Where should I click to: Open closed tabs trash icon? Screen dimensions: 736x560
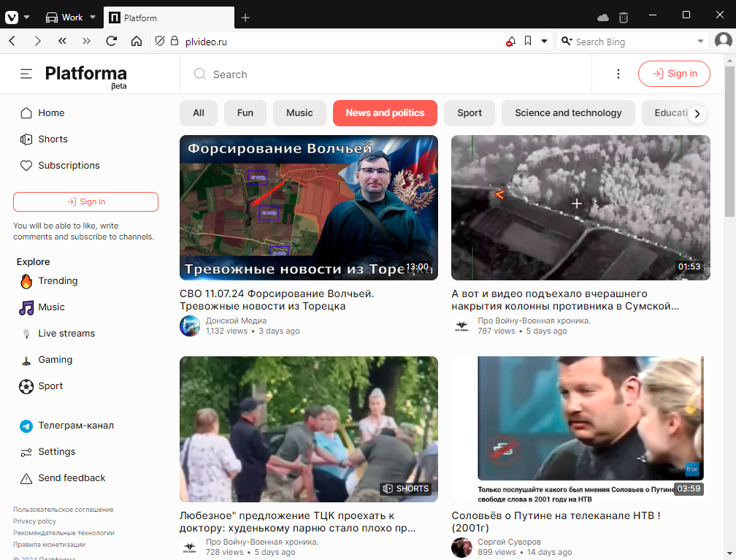point(624,18)
